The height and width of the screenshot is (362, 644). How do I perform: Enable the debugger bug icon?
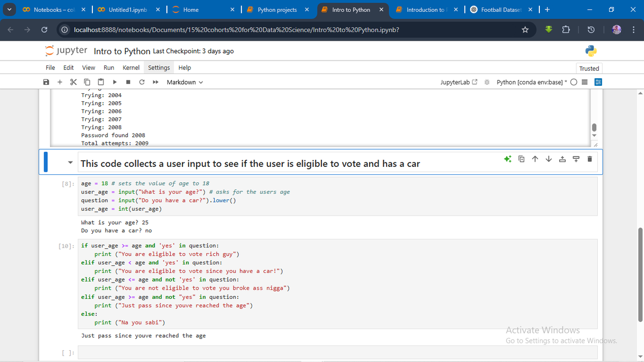click(x=487, y=82)
